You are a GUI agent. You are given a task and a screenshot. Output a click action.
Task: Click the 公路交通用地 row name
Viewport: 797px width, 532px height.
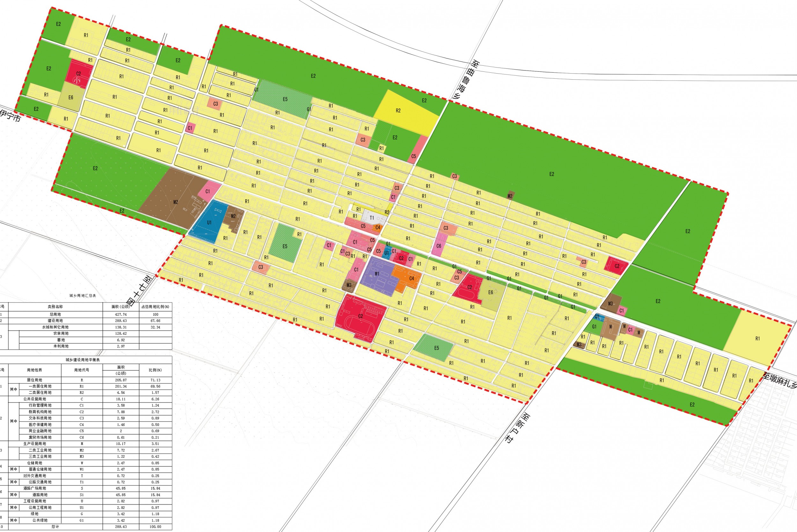click(x=40, y=482)
